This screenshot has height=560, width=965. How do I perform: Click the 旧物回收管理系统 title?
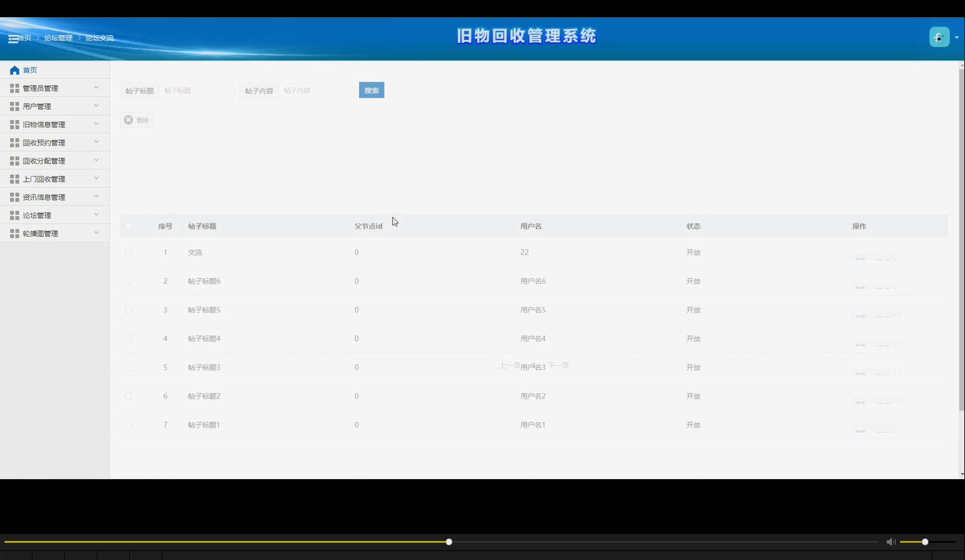(x=526, y=36)
